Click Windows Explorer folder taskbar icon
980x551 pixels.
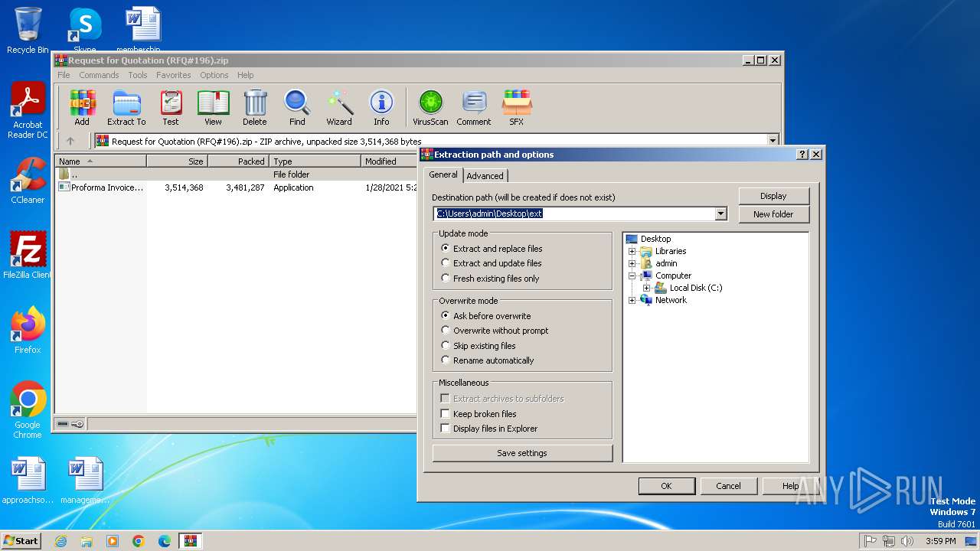[x=87, y=541]
